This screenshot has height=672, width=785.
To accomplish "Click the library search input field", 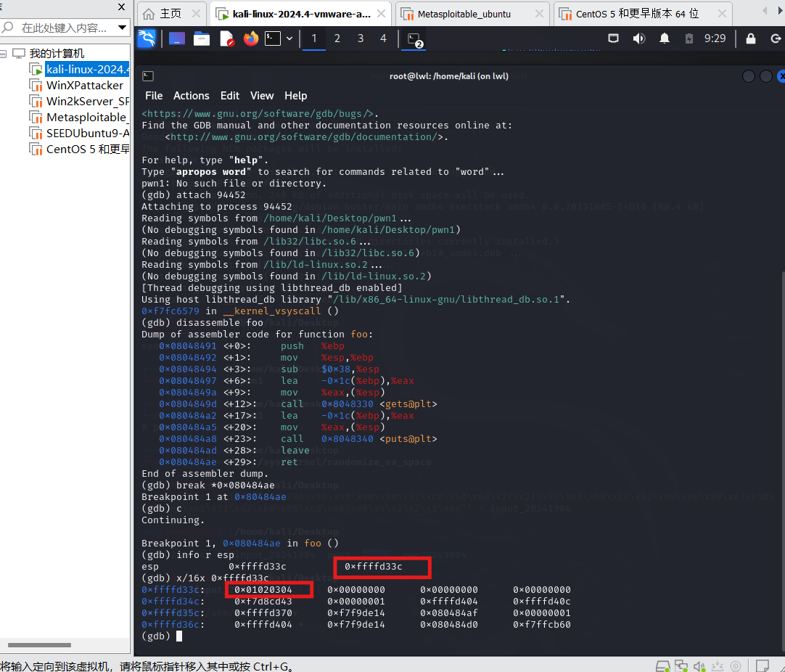I will coord(62,28).
